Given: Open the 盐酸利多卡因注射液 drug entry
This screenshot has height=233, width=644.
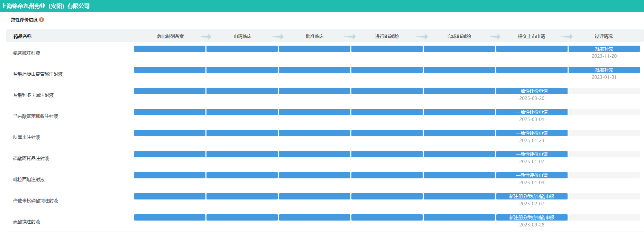Looking at the screenshot, I should tap(33, 95).
